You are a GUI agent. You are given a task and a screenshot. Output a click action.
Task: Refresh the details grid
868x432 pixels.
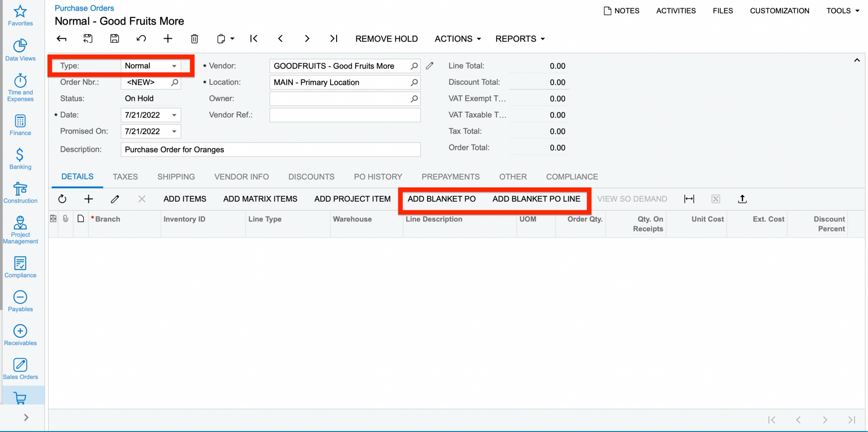[62, 199]
